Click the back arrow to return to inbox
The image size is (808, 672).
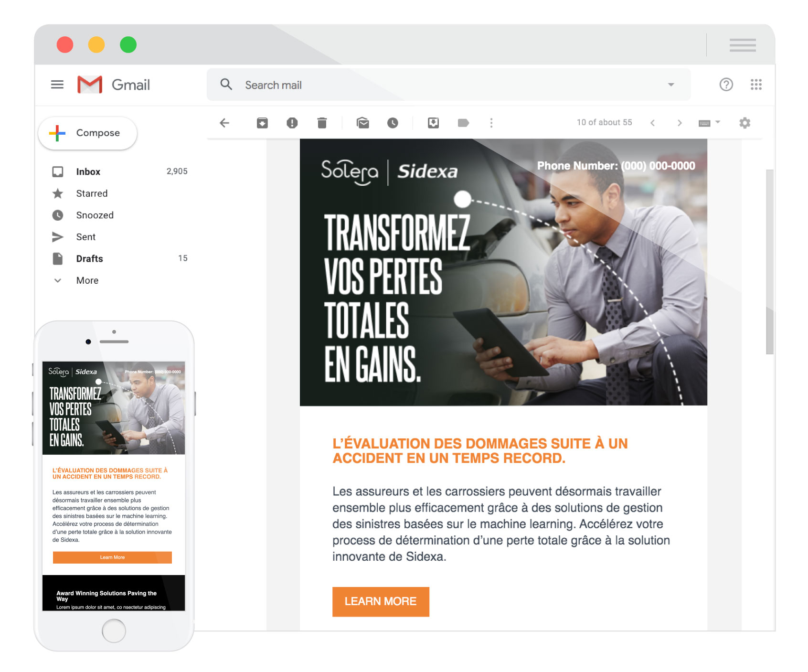pos(224,123)
